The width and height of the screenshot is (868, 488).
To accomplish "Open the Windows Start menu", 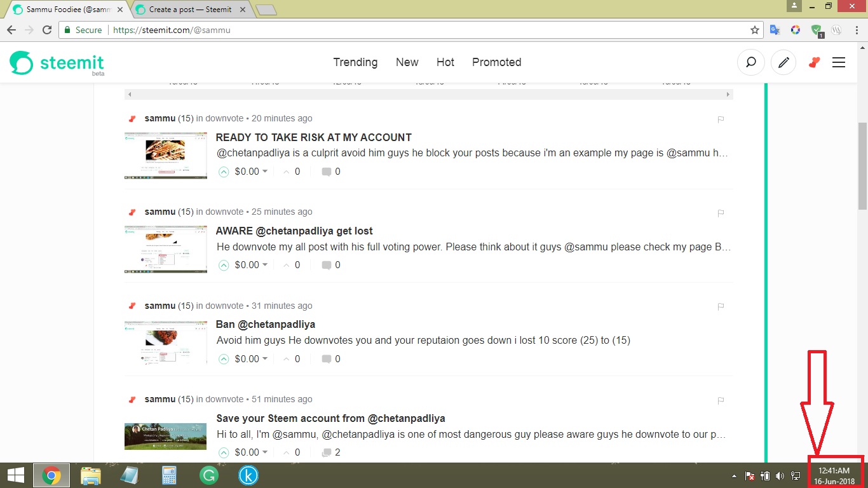I will pos(15,475).
